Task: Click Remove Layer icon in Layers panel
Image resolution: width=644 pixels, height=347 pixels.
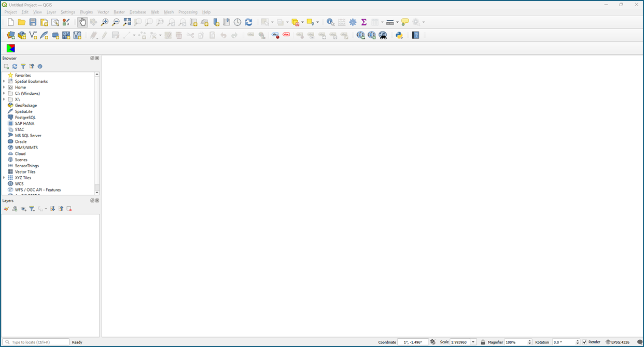Action: (69, 209)
